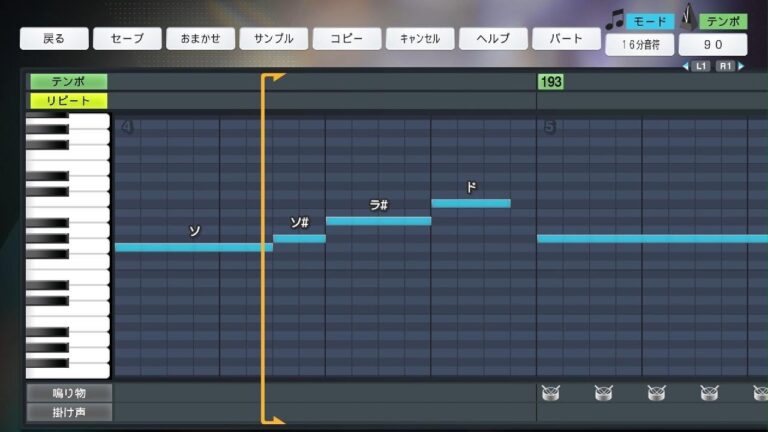
Task: Open the ヘルプ (Help) menu
Action: pos(493,39)
